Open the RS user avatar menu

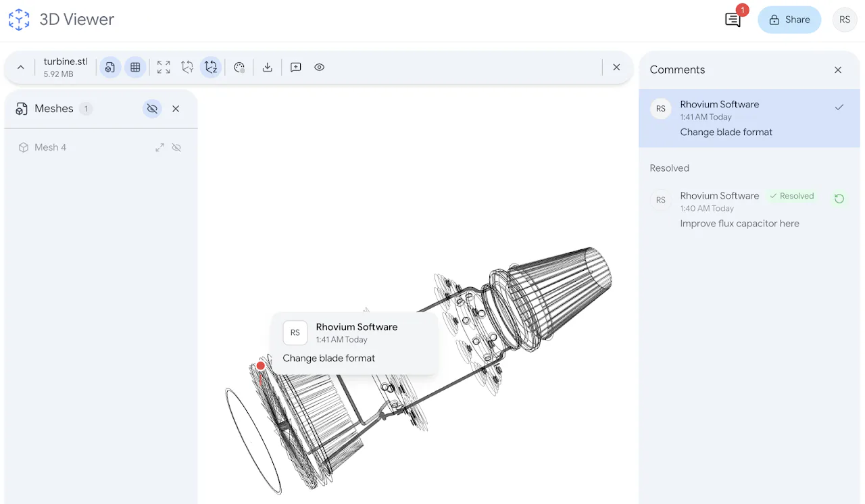[845, 20]
